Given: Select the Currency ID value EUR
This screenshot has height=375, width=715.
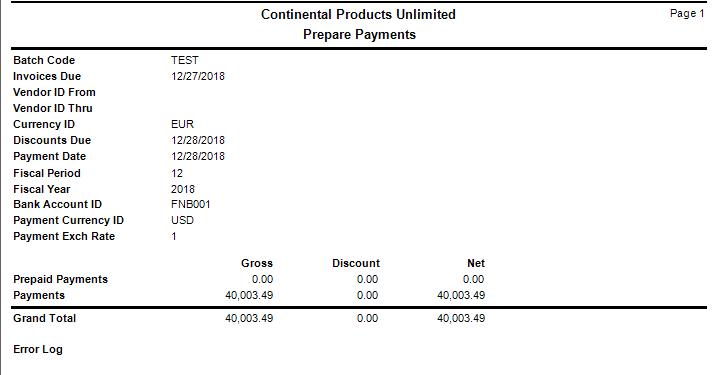Looking at the screenshot, I should [182, 124].
